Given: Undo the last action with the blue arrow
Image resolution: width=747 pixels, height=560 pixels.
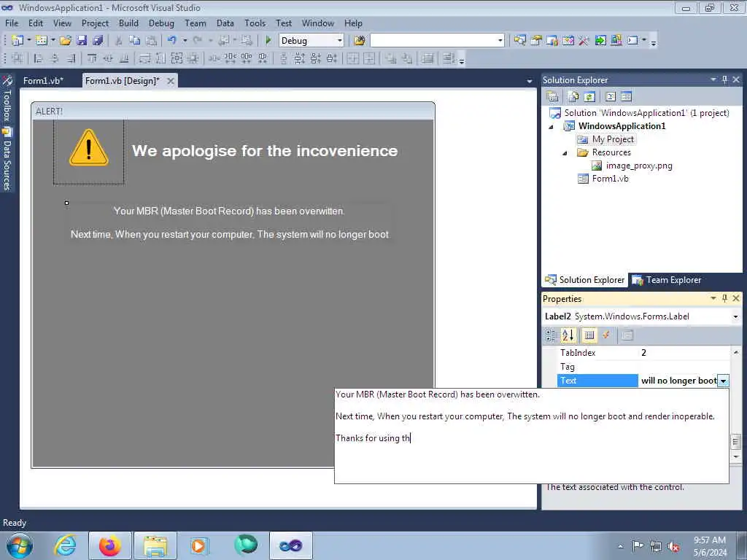Looking at the screenshot, I should click(172, 41).
